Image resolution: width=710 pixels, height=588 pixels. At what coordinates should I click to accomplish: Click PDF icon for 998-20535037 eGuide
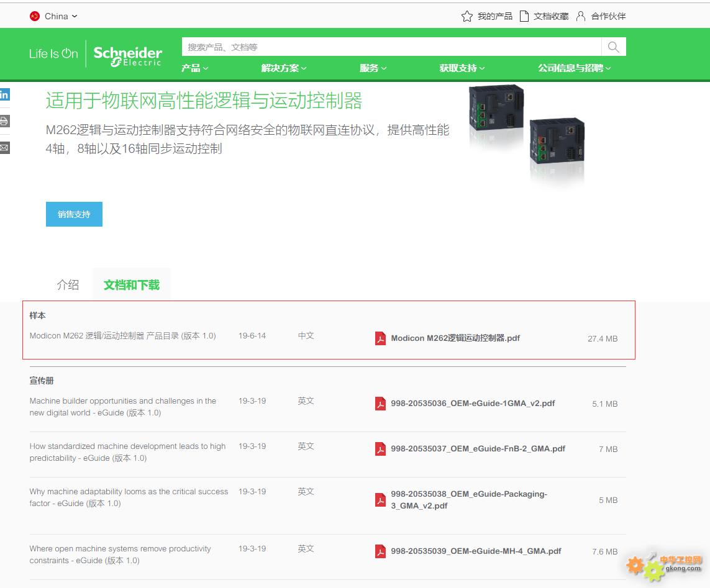click(380, 448)
